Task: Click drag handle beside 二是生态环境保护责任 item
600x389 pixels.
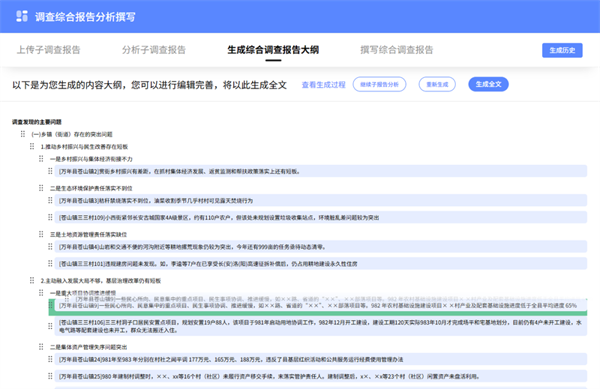Action: [x=41, y=188]
